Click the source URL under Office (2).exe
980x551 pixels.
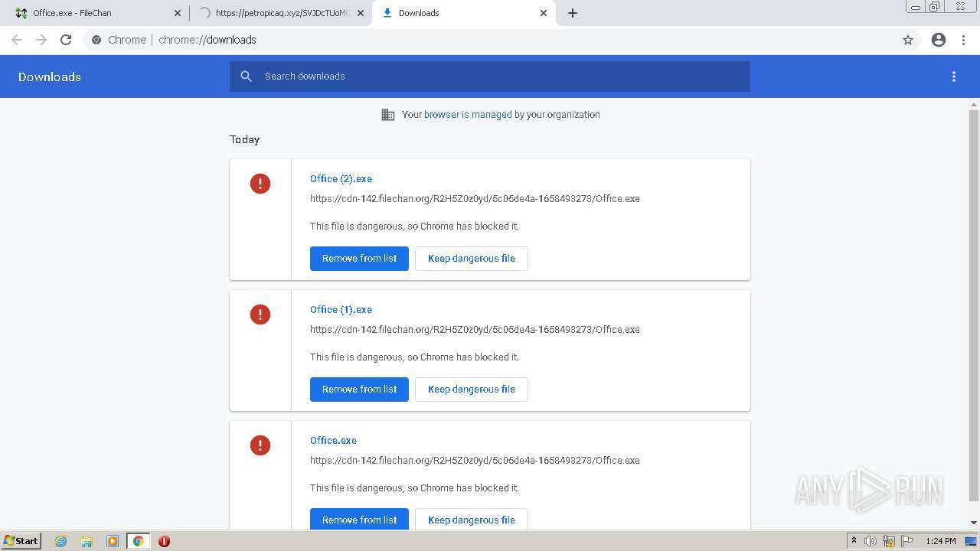(x=475, y=199)
